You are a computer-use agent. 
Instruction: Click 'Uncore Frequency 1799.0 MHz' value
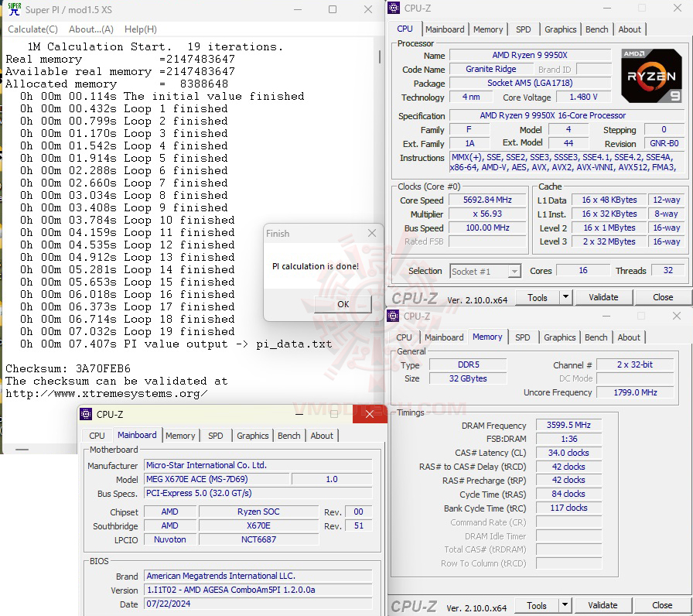click(x=635, y=392)
